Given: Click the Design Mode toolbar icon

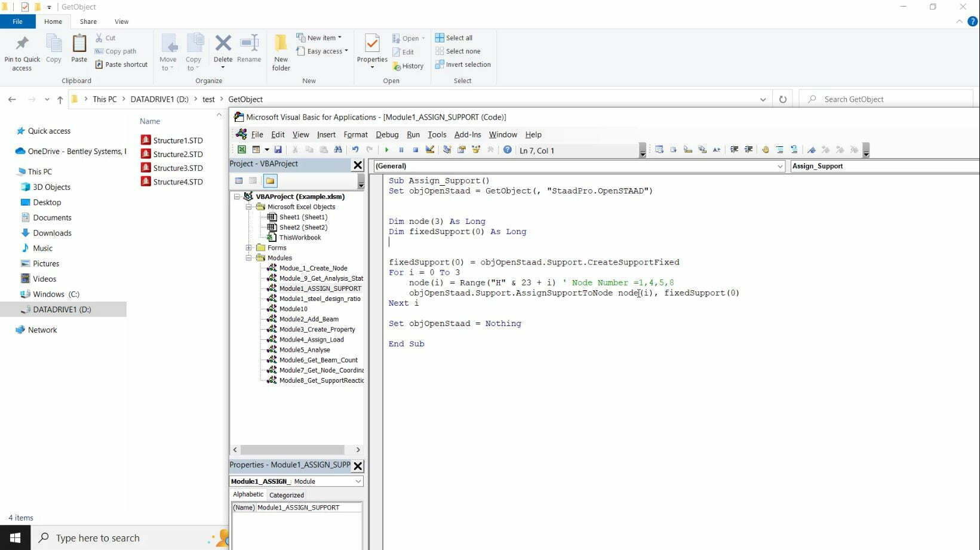Looking at the screenshot, I should [431, 150].
